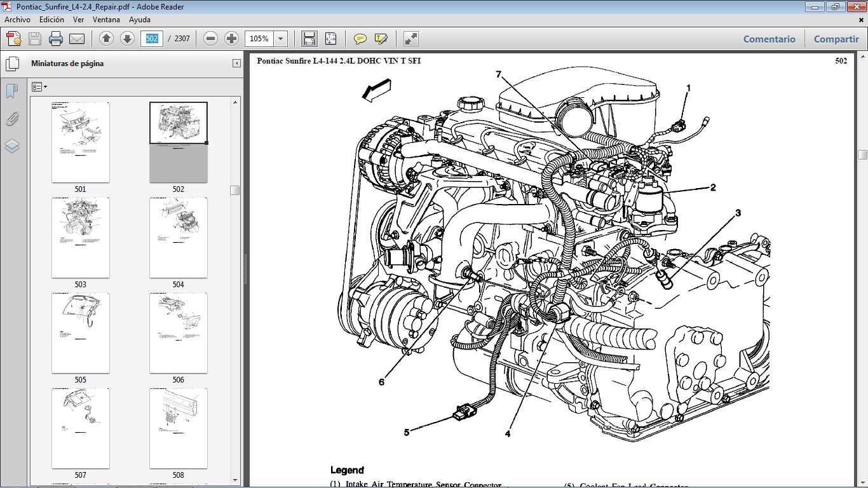This screenshot has height=488, width=868.
Task: Click the zoom percentage field 105%
Action: click(259, 39)
